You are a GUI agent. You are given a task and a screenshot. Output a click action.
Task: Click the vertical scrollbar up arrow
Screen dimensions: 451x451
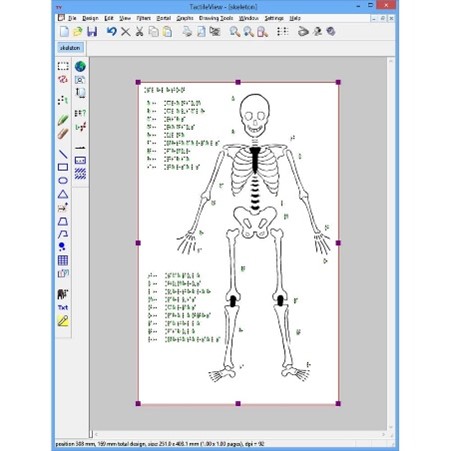pyautogui.click(x=391, y=61)
